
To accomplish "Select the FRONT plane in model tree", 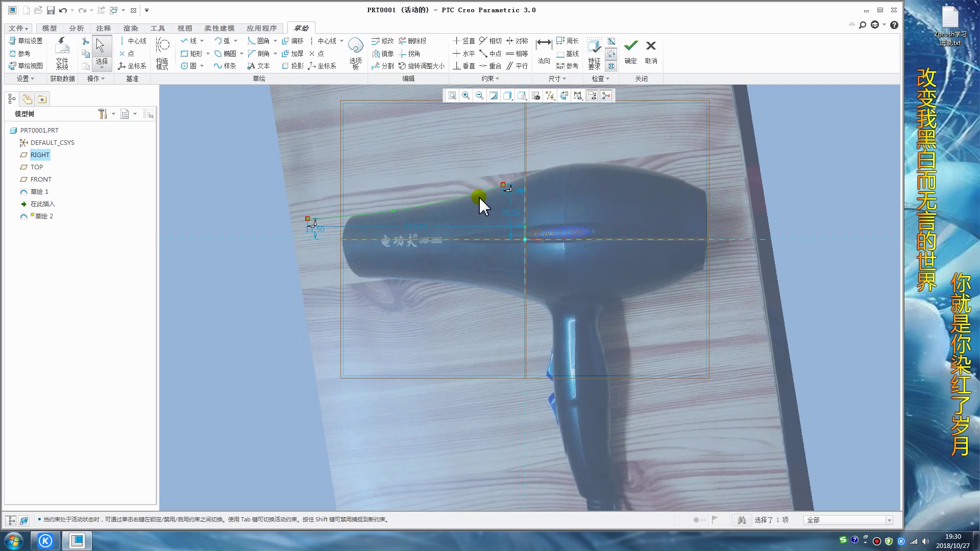I will pos(41,179).
